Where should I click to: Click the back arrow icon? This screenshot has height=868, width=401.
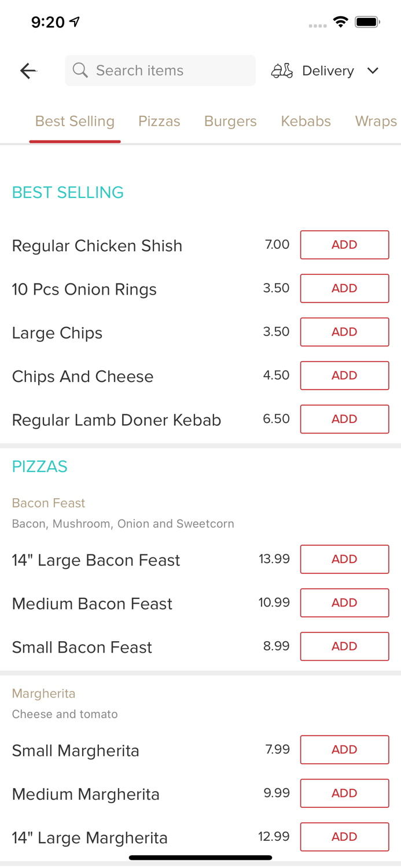pyautogui.click(x=28, y=71)
